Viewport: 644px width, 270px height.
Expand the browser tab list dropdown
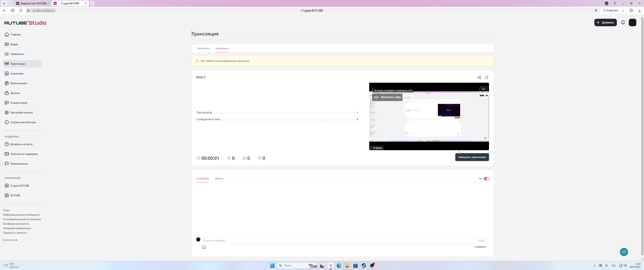click(10, 4)
